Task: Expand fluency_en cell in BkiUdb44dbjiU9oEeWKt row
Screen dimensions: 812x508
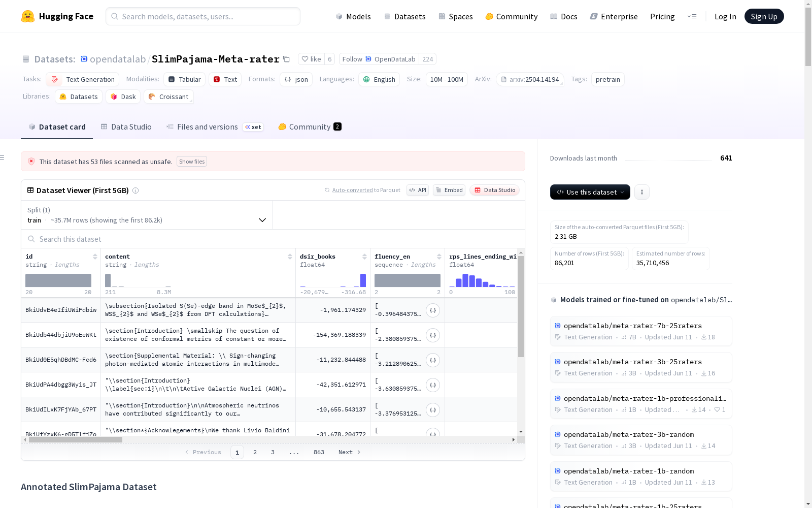Action: (x=433, y=335)
